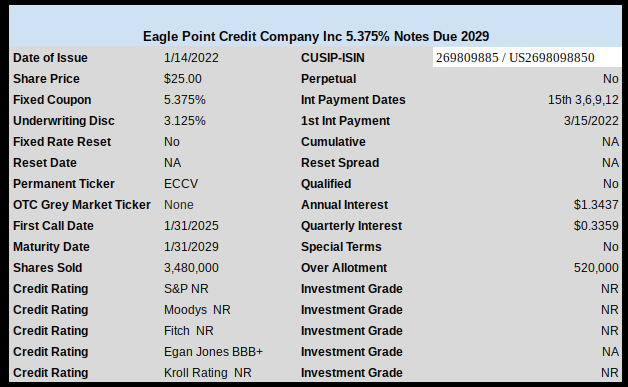The height and width of the screenshot is (387, 628).
Task: Click the Share Price value $25.00
Action: (183, 79)
